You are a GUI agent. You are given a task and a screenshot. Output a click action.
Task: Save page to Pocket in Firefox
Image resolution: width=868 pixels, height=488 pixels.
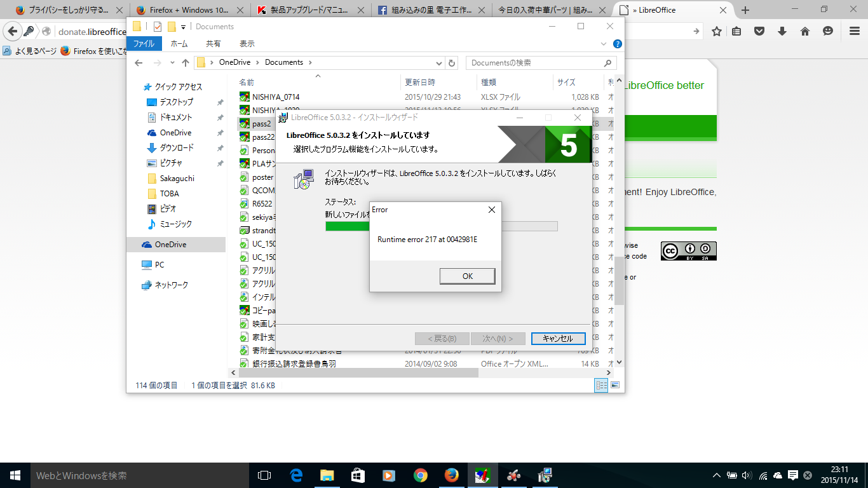coord(759,31)
